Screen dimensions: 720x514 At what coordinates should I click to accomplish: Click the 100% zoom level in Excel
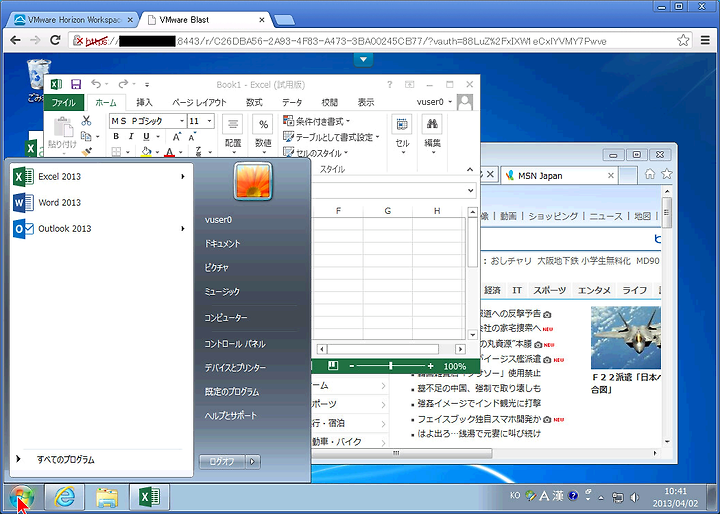(455, 366)
